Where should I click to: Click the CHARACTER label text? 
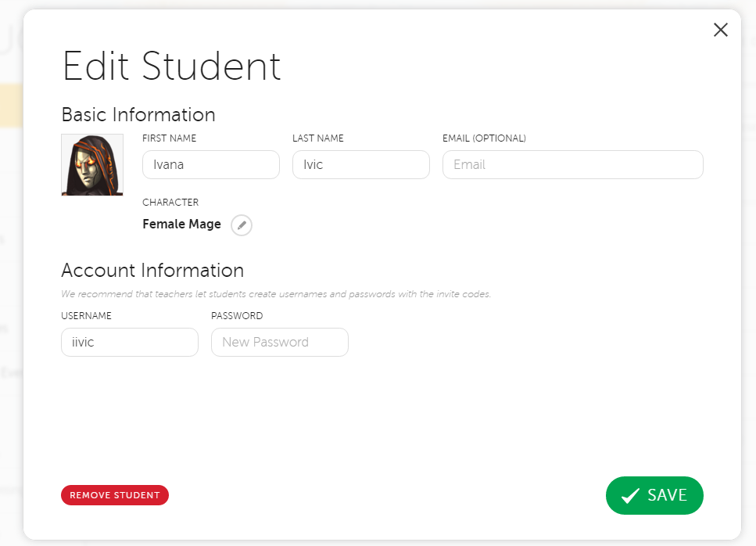tap(170, 203)
